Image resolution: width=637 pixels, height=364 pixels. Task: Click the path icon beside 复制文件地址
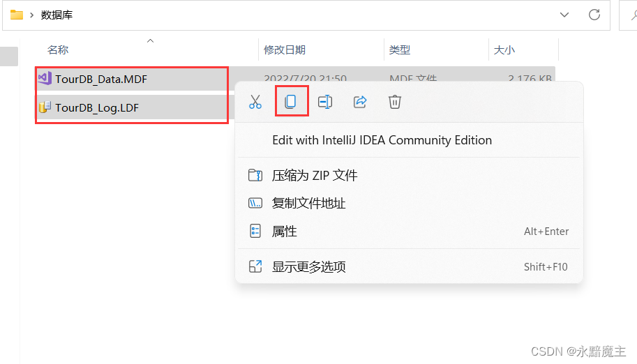click(255, 203)
